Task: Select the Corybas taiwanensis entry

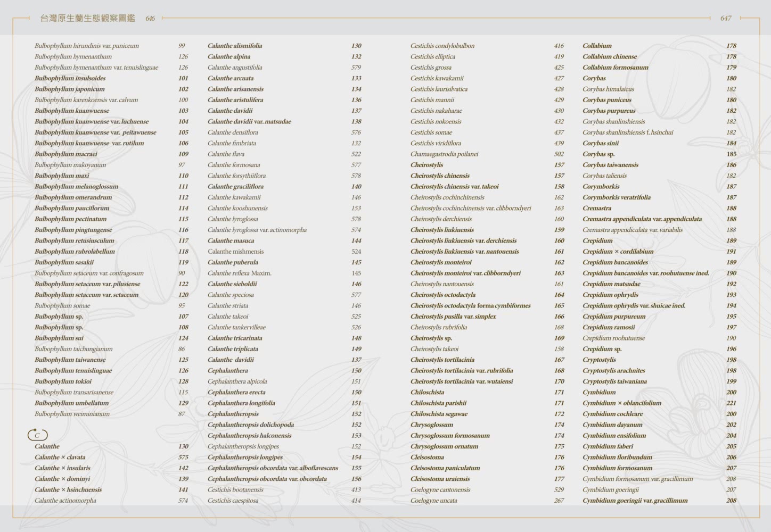Action: pyautogui.click(x=610, y=165)
